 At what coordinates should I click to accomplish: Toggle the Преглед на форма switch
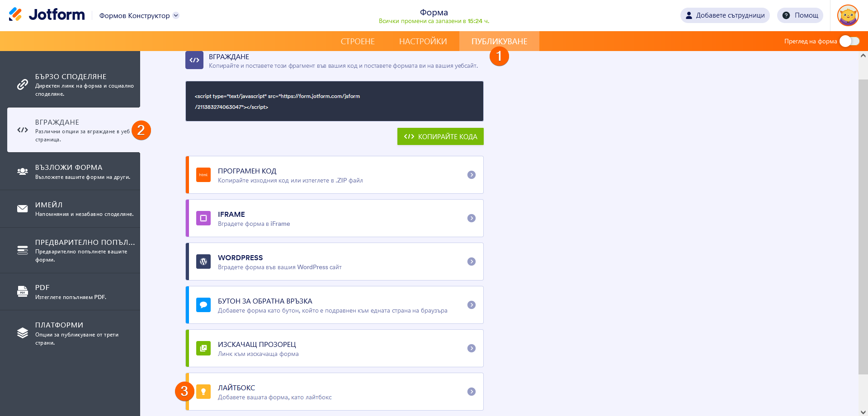849,41
